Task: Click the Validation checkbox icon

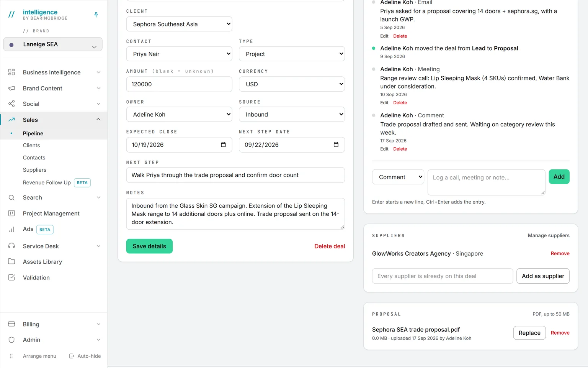Action: click(x=11, y=277)
